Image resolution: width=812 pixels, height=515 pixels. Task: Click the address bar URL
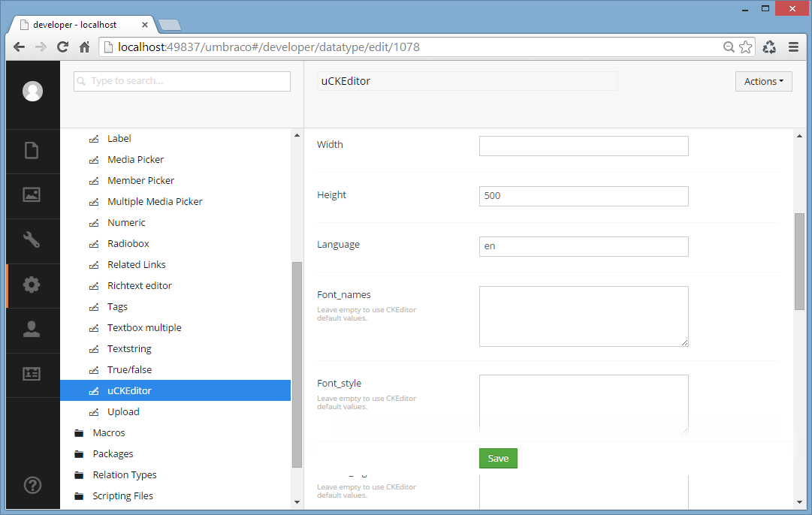point(269,47)
